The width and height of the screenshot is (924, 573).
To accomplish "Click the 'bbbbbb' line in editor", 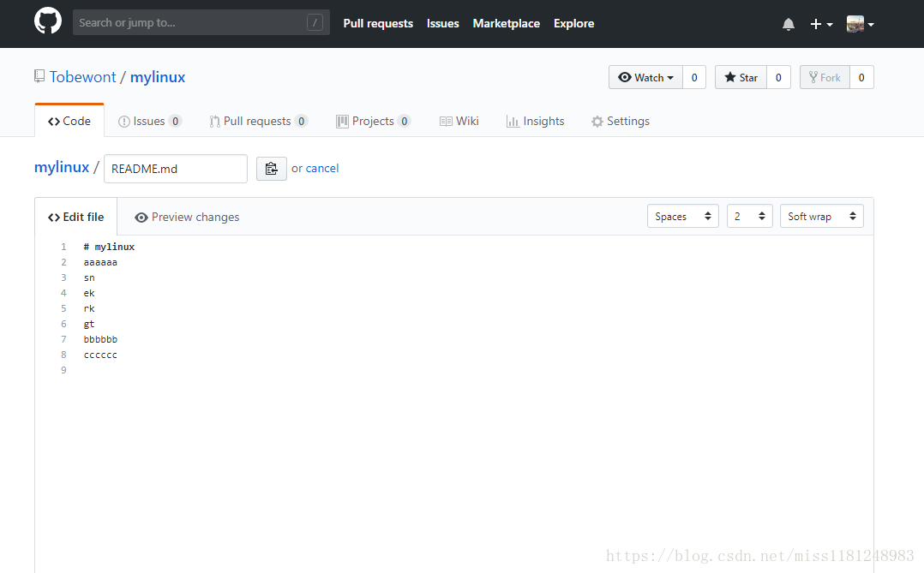I will 100,339.
